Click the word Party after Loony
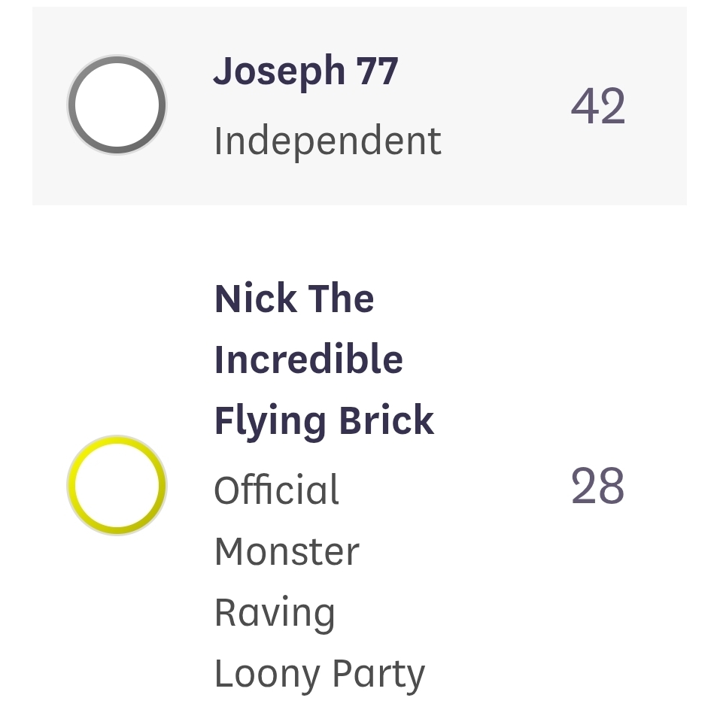Viewport: 720px width, 728px height. click(378, 674)
